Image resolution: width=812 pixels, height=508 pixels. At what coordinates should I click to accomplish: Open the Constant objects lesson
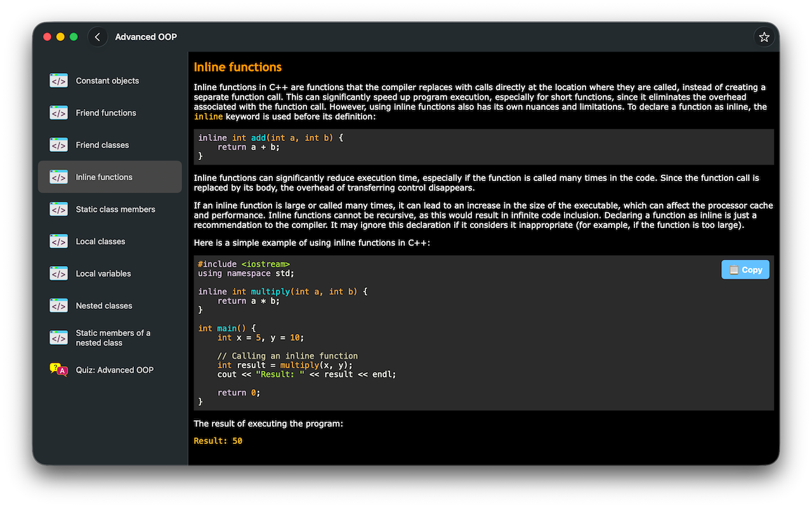[x=110, y=81]
